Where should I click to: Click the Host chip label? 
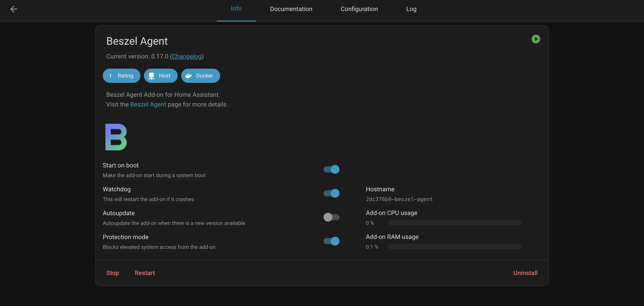click(165, 76)
